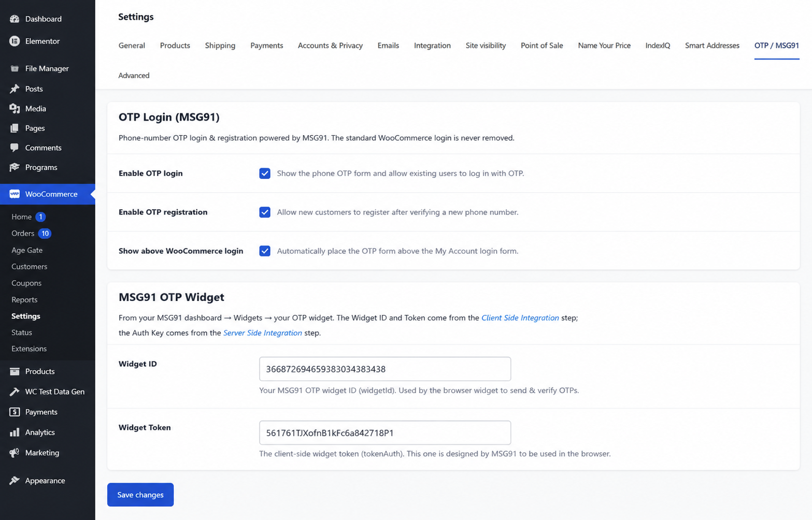The image size is (812, 520).
Task: Follow the Client Side Integration link
Action: [520, 318]
